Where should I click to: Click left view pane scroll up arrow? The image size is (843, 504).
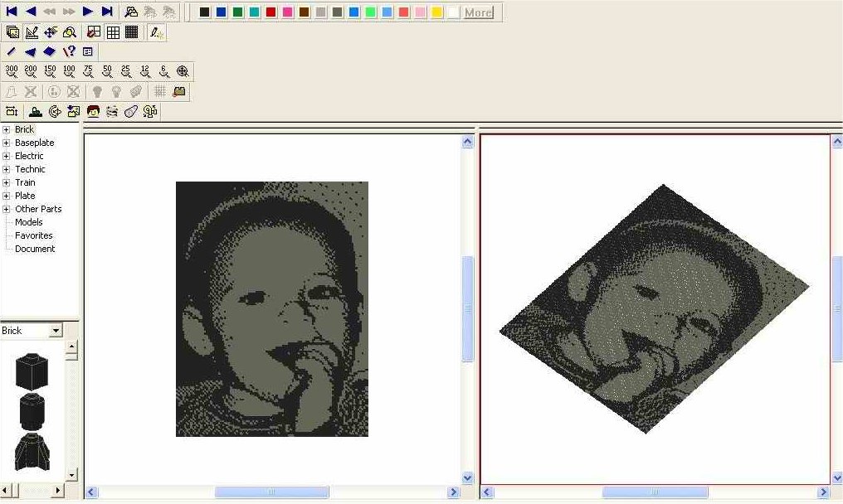467,142
